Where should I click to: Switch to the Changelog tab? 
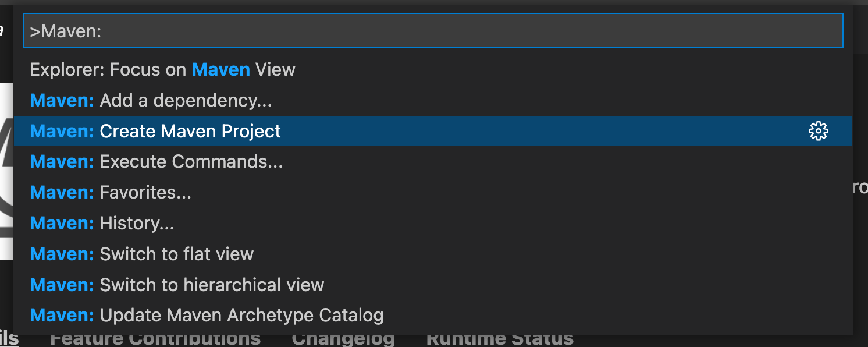[x=343, y=338]
